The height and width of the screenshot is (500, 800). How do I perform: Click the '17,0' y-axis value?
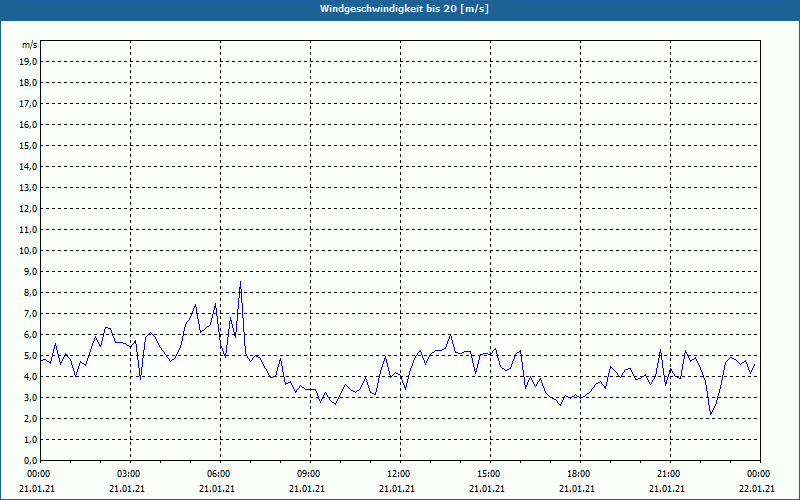(x=29, y=104)
